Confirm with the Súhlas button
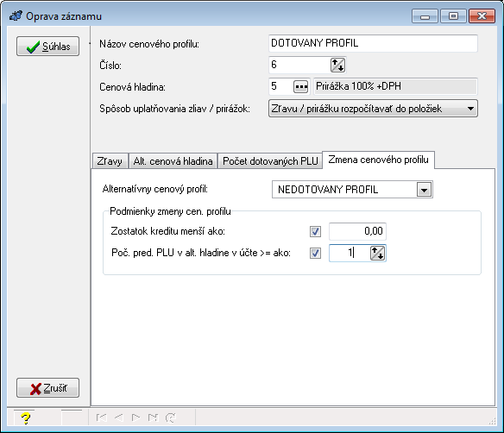504x433 pixels. point(47,47)
